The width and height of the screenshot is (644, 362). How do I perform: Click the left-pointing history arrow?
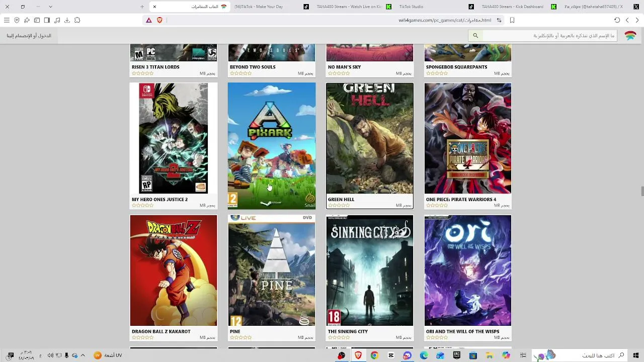pyautogui.click(x=627, y=20)
